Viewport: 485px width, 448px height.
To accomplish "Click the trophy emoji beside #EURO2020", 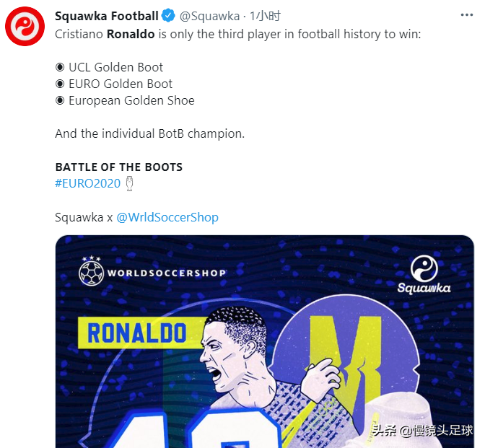I will coord(129,183).
